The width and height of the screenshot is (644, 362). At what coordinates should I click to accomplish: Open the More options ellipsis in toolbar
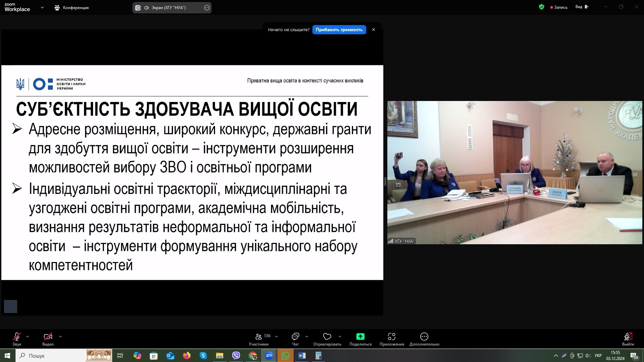pyautogui.click(x=424, y=337)
